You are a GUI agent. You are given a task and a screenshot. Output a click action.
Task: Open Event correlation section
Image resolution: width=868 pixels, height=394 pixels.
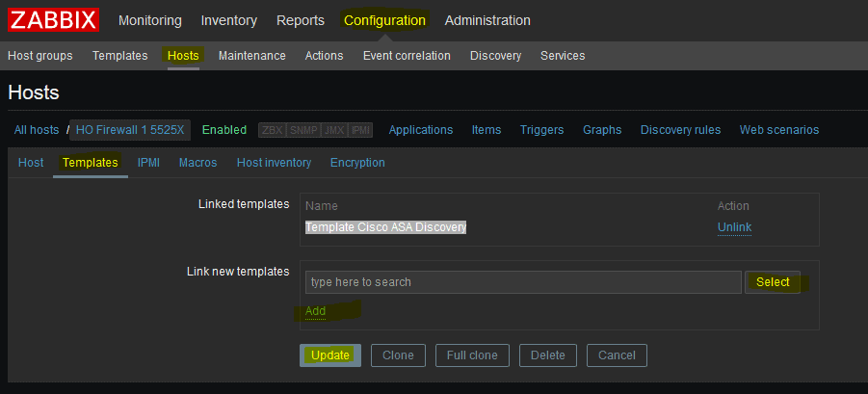pyautogui.click(x=407, y=56)
